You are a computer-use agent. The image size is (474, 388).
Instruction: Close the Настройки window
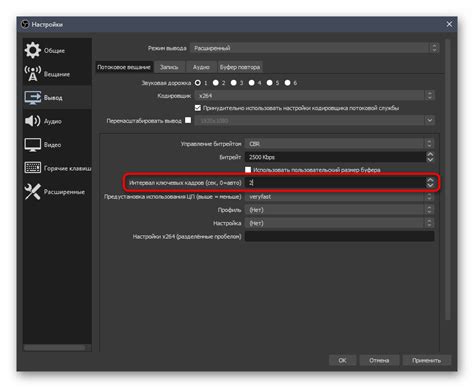coord(449,24)
